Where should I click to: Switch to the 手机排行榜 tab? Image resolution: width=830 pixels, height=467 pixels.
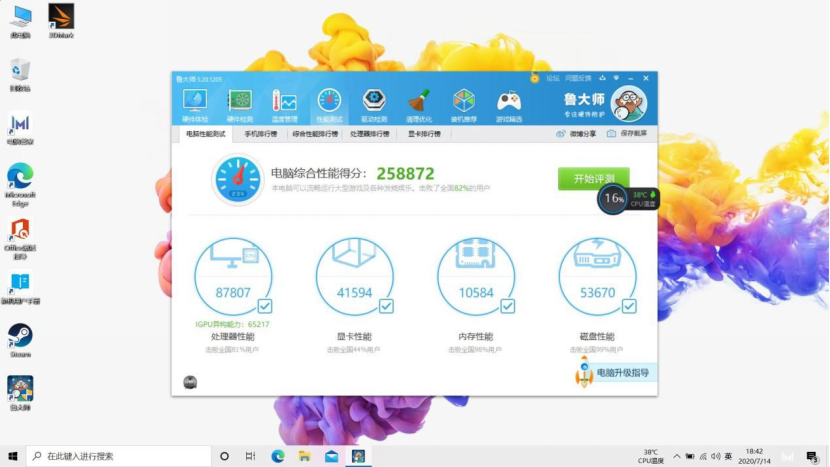(261, 133)
